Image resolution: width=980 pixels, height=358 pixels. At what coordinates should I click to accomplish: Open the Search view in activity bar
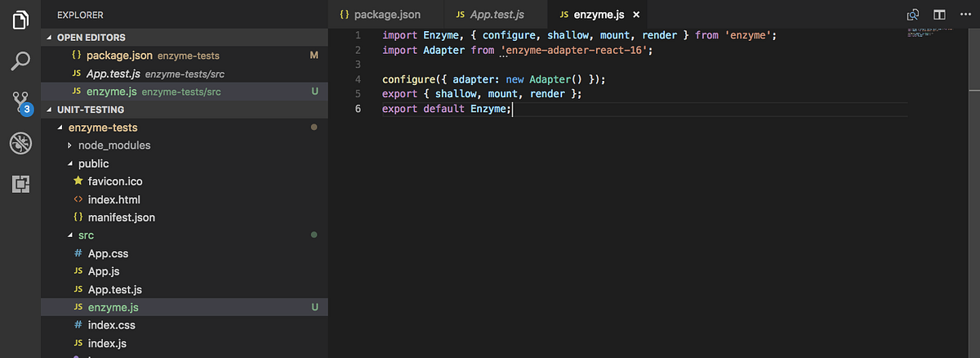point(20,60)
